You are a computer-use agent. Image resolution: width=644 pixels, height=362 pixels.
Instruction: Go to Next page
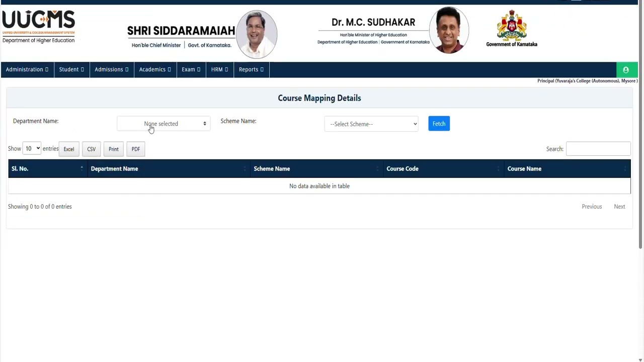[619, 207]
